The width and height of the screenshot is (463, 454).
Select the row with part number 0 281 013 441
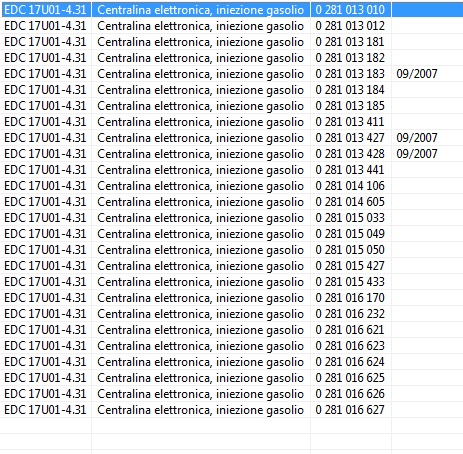pos(231,170)
